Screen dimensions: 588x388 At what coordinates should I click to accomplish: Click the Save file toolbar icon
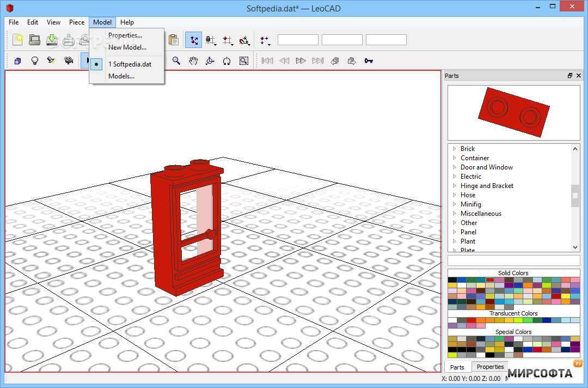click(x=52, y=39)
